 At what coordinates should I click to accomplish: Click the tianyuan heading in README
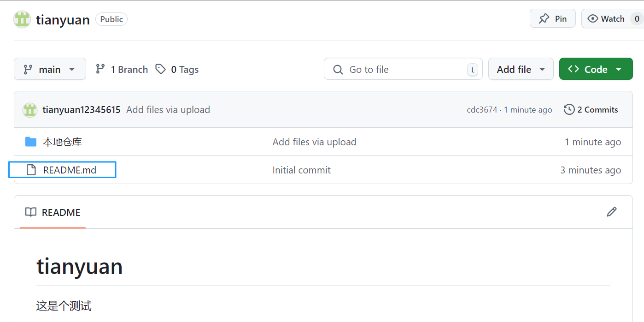point(80,267)
